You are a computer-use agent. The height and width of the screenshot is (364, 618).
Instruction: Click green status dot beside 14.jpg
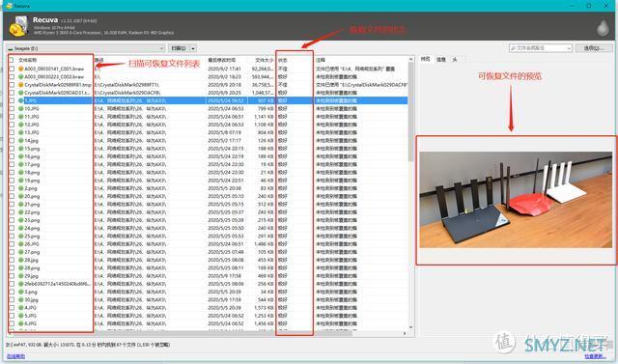(x=21, y=140)
